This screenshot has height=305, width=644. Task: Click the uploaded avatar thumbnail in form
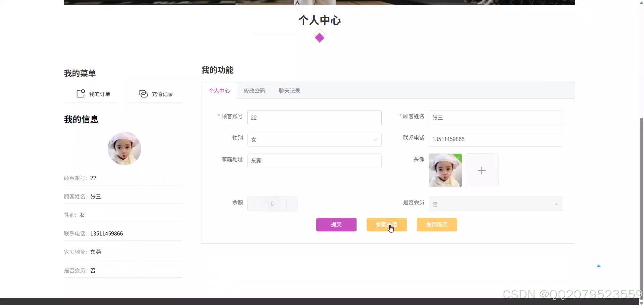(445, 170)
